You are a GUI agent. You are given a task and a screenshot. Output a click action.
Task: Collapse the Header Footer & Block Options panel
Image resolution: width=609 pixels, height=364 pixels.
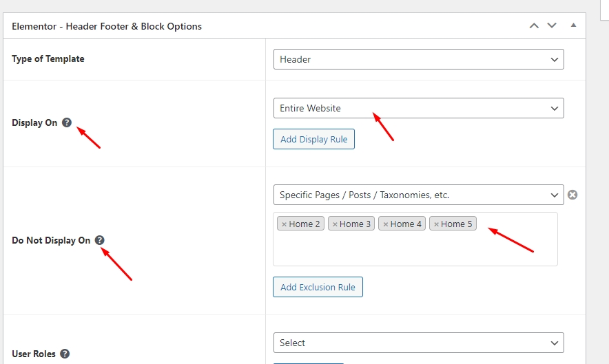point(573,25)
